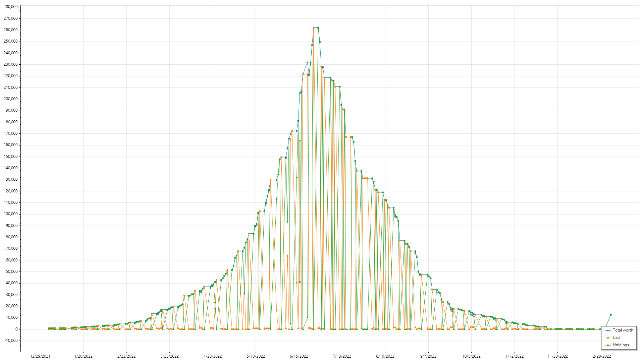
Task: Click the 1/26/2022 date axis label
Action: click(83, 356)
